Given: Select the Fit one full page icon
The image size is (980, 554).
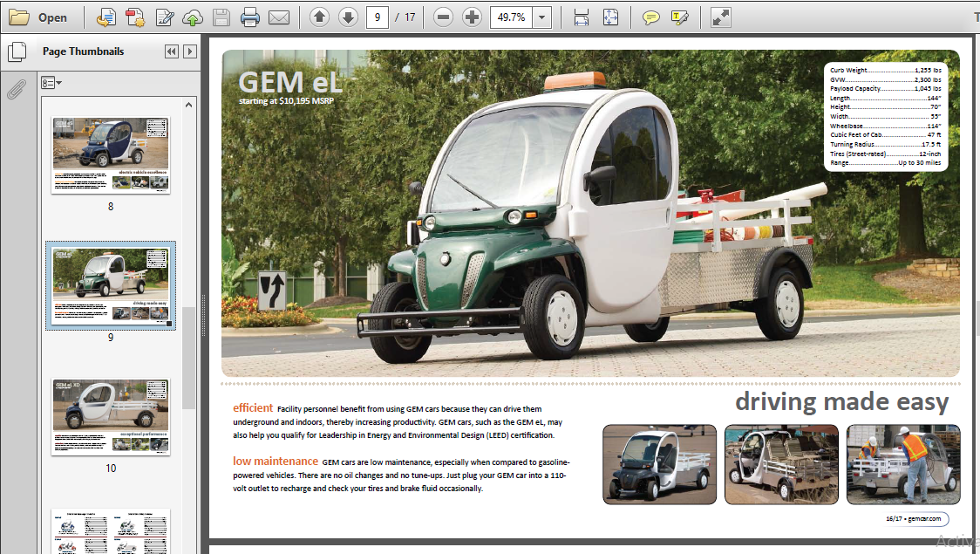Looking at the screenshot, I should click(610, 17).
